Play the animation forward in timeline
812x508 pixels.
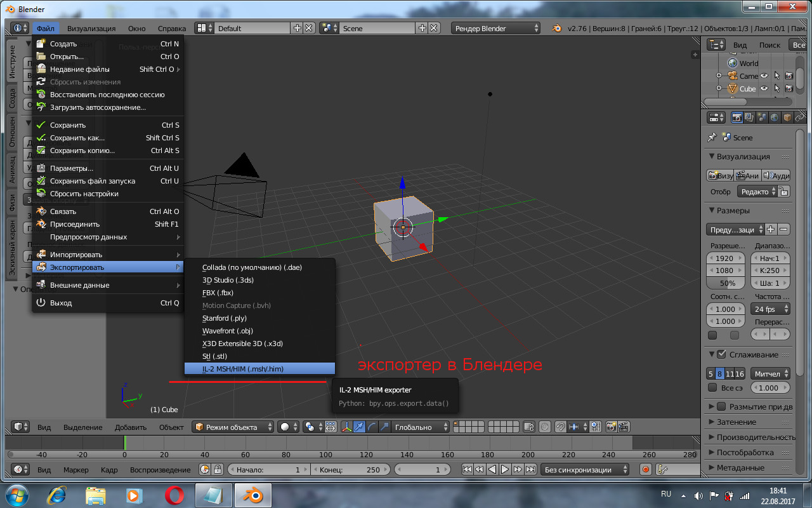(x=505, y=469)
